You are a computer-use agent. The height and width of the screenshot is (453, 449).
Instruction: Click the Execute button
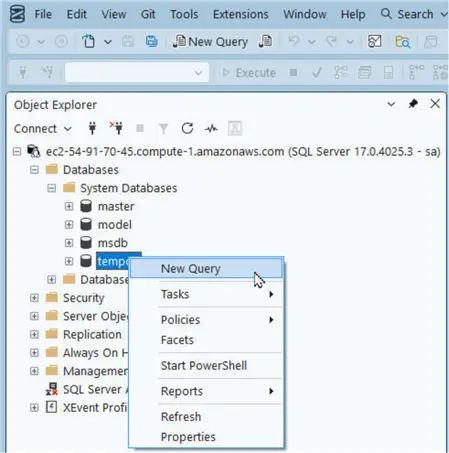(x=249, y=73)
